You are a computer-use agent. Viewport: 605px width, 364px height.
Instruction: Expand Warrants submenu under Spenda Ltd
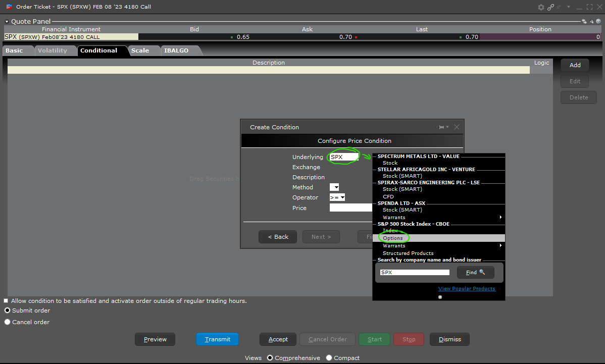(x=439, y=218)
